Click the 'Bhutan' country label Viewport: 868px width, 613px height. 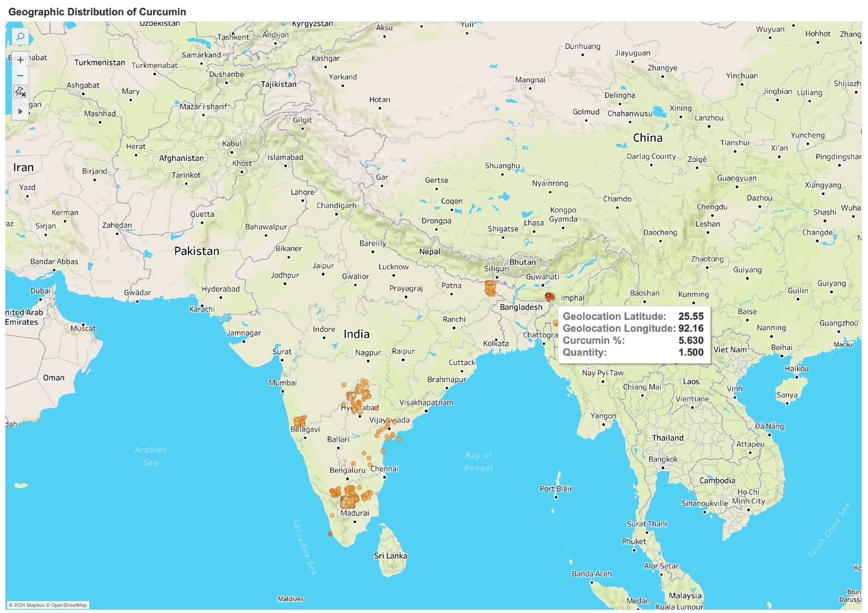point(523,262)
